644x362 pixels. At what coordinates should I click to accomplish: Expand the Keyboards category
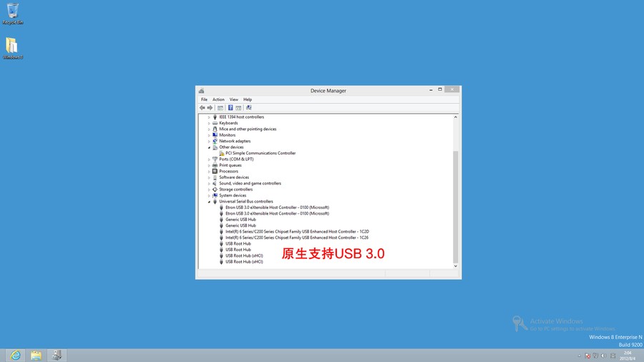209,123
